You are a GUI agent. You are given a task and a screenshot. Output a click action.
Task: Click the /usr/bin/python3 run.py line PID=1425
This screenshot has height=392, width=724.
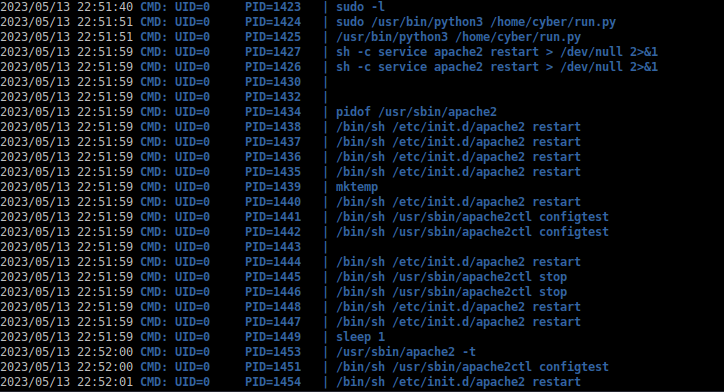(x=458, y=37)
